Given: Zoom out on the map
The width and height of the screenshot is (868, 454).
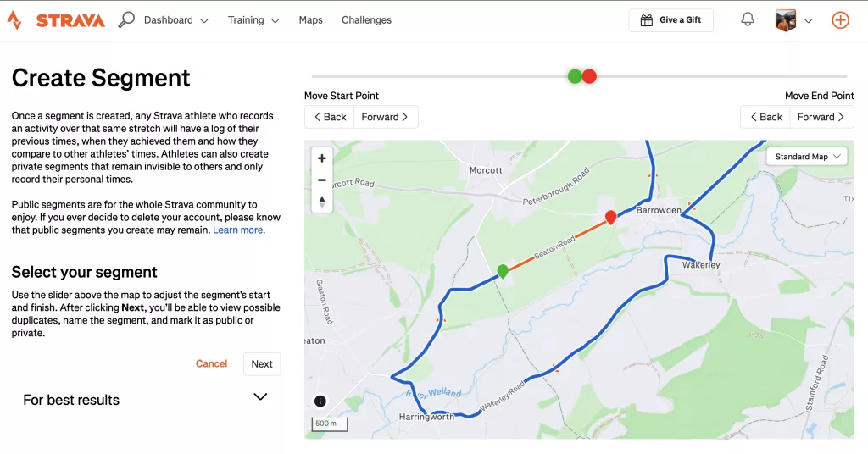Looking at the screenshot, I should 321,180.
